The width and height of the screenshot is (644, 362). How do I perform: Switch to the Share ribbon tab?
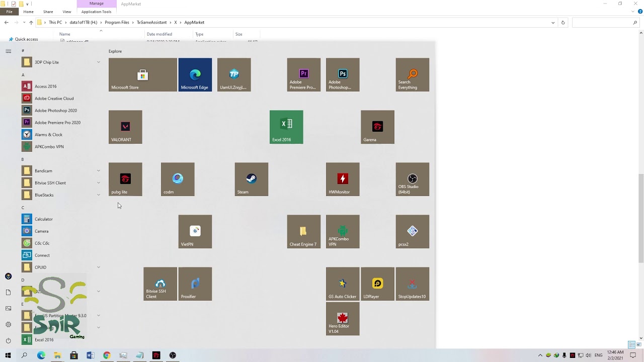48,12
